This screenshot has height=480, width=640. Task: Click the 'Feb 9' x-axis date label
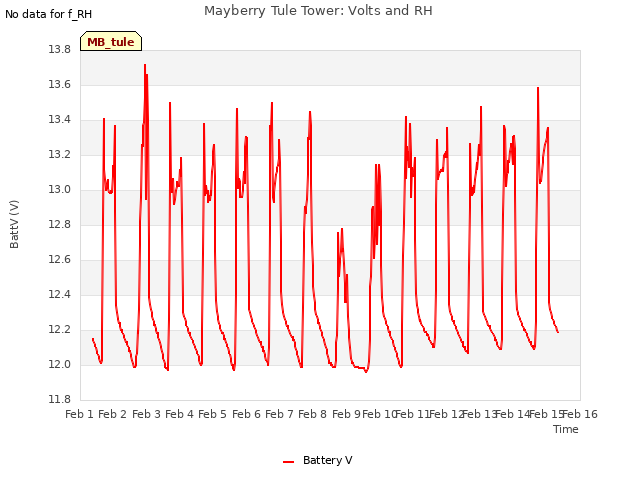tap(346, 414)
